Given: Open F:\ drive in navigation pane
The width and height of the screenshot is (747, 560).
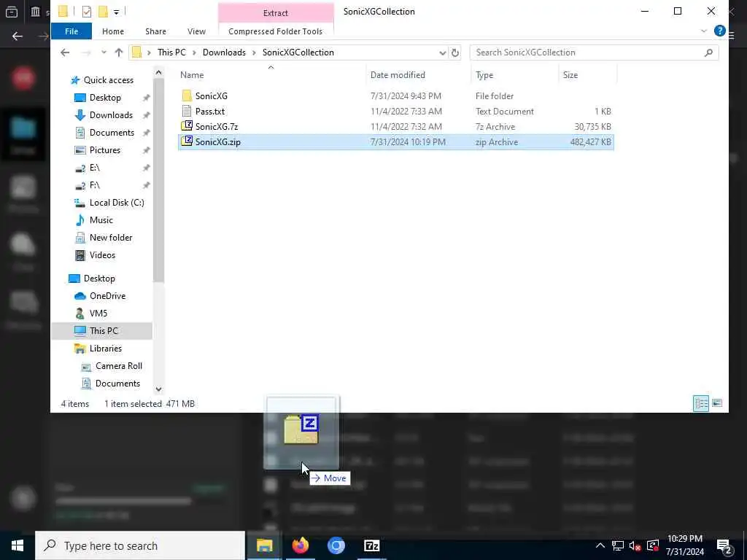Looking at the screenshot, I should tap(94, 184).
